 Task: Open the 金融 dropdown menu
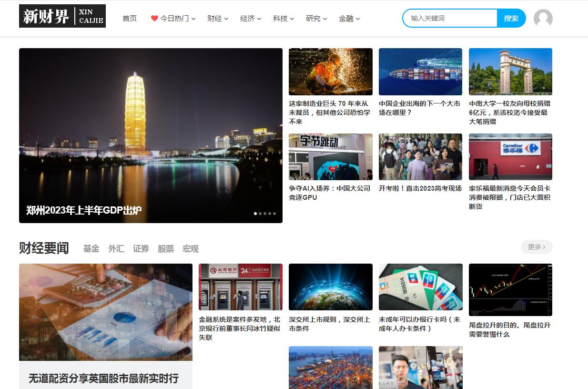coord(349,18)
